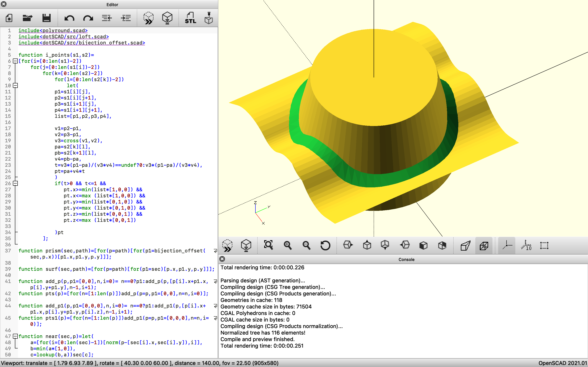Click the New file icon
This screenshot has height=367, width=588.
pyautogui.click(x=9, y=18)
